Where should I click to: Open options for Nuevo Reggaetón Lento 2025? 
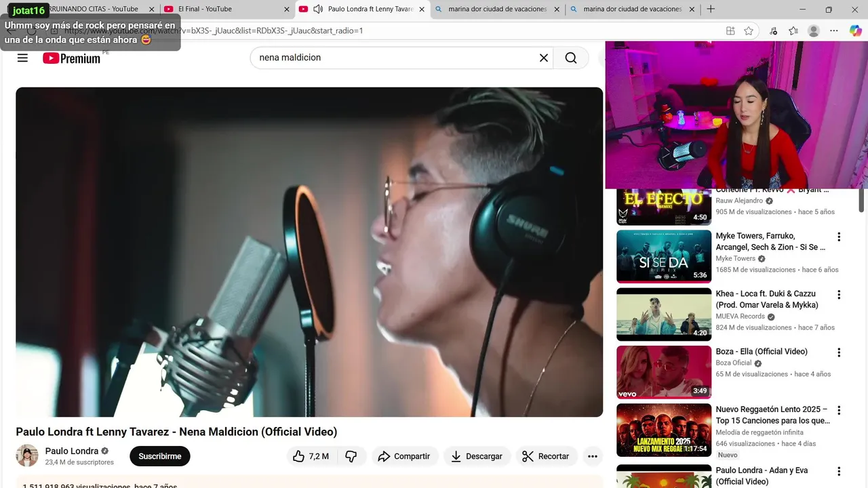pos(839,410)
